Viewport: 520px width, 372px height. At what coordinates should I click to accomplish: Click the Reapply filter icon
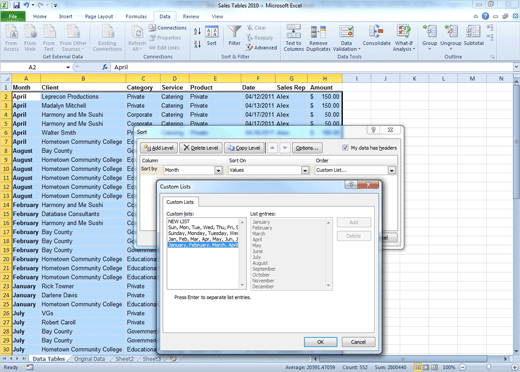[x=260, y=38]
